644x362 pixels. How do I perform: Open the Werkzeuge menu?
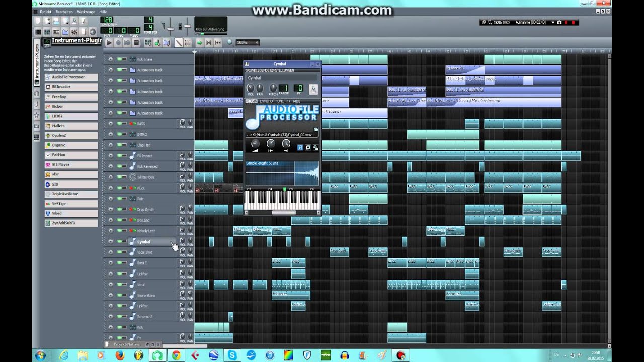click(x=86, y=12)
